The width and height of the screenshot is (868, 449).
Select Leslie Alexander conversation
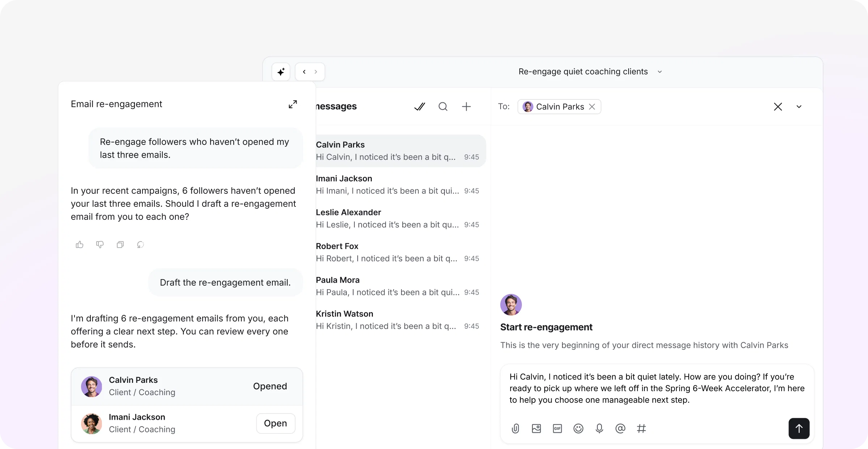[x=401, y=218]
